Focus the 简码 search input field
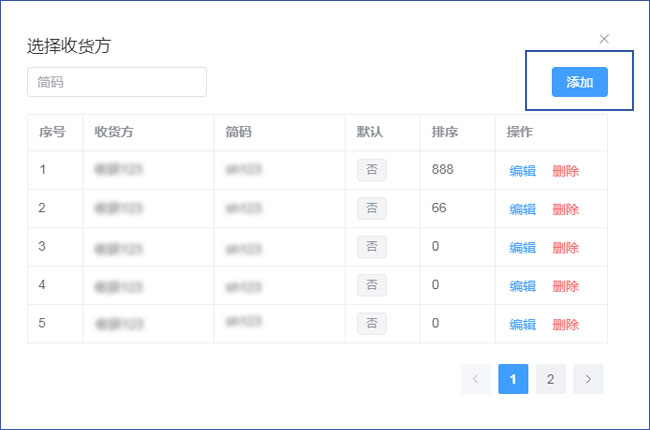 [117, 82]
